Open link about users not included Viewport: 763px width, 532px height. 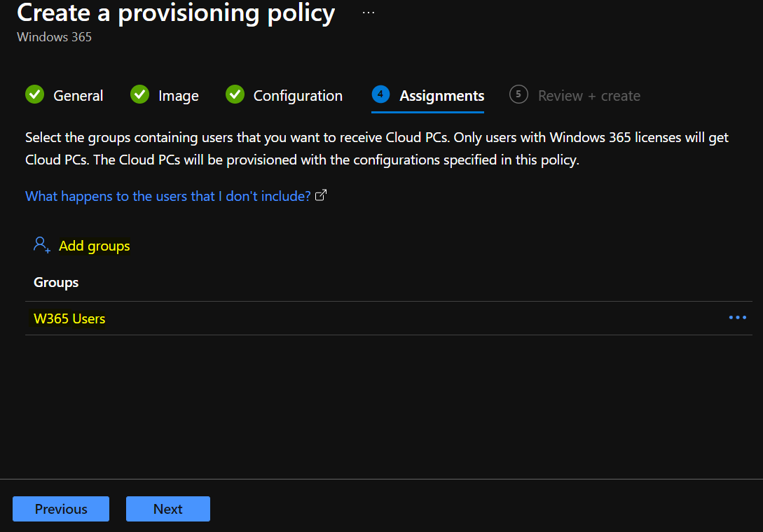click(x=168, y=196)
